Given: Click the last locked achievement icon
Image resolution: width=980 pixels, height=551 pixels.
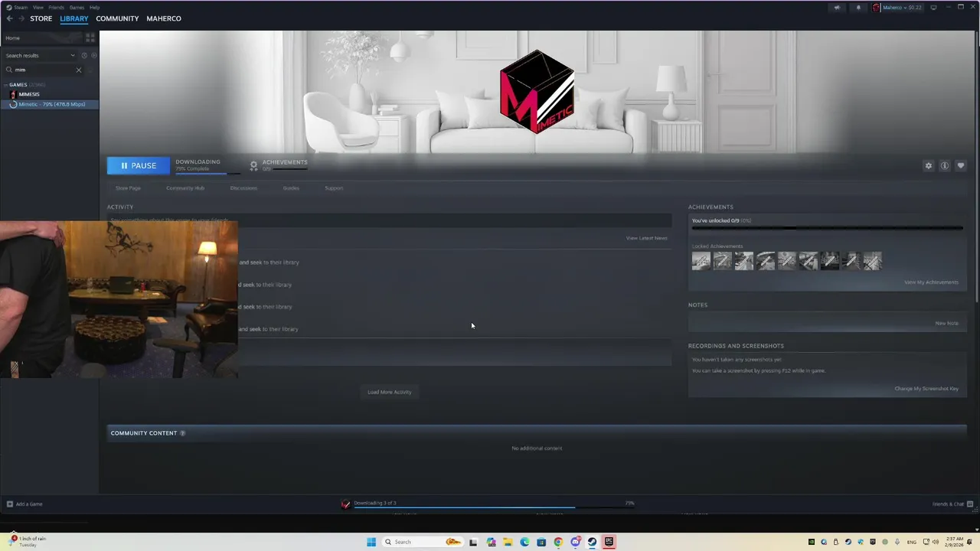Looking at the screenshot, I should [872, 261].
